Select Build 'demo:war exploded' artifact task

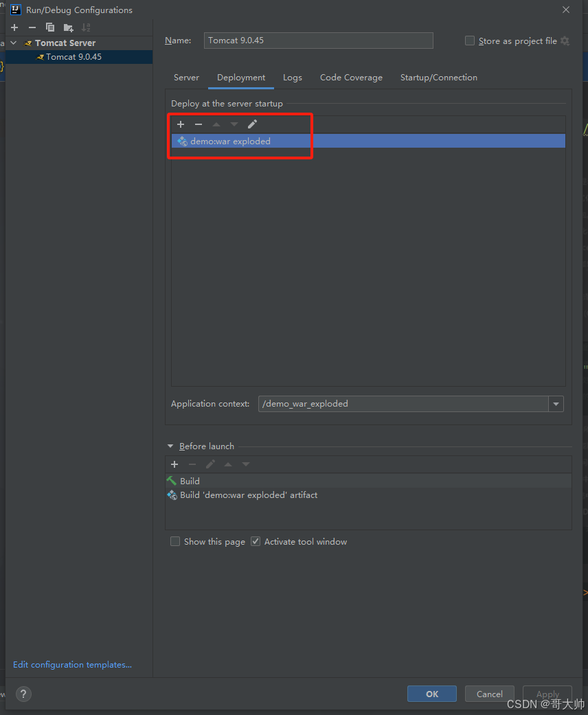(369, 495)
